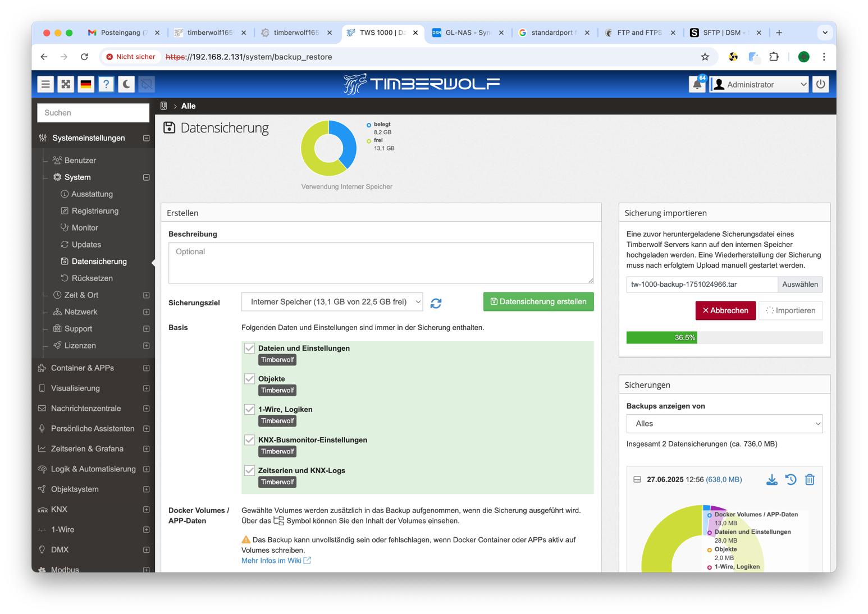
Task: Switch to Posteingang Gmail tab
Action: [123, 33]
